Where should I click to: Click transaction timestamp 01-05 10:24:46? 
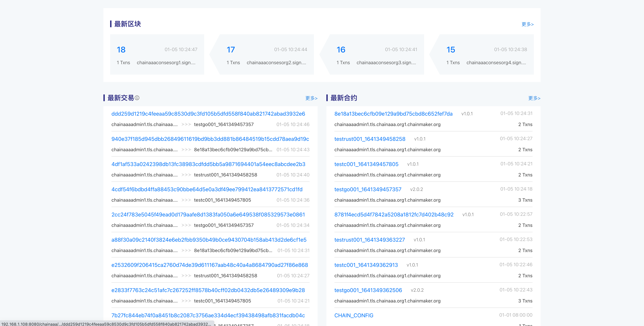(x=293, y=125)
